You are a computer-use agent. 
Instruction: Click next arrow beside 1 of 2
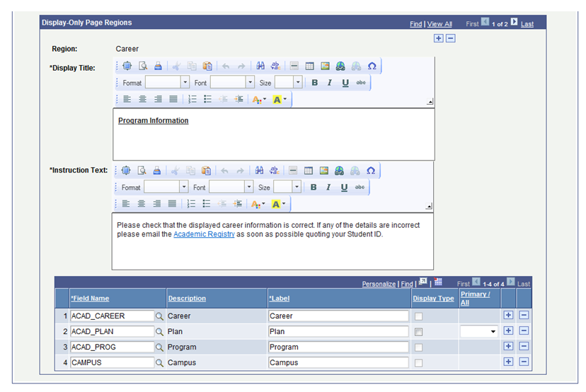(x=515, y=22)
